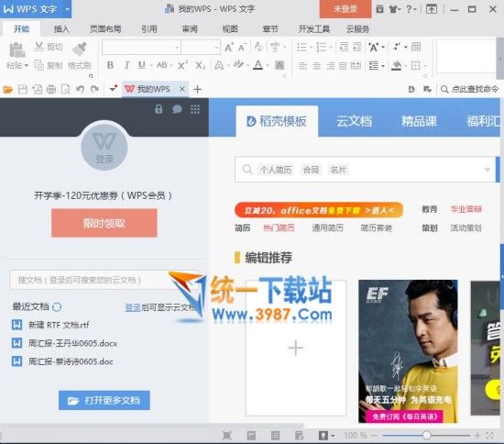The height and width of the screenshot is (444, 504).
Task: Click the 热门简历 category link
Action: pyautogui.click(x=279, y=228)
